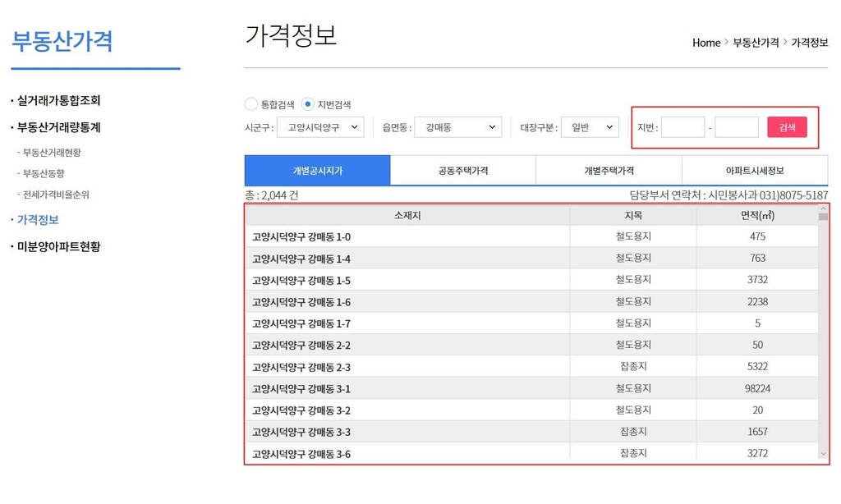Screen dimensions: 841x504
Task: Open the 대장구분 dropdown showing 일반
Action: pos(589,127)
